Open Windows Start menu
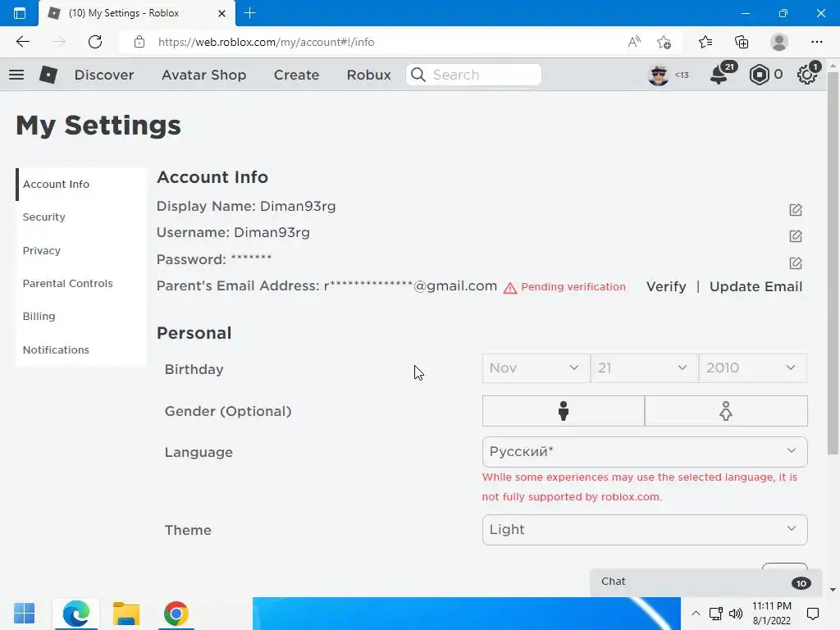Screen dimensions: 840x630 (24, 614)
